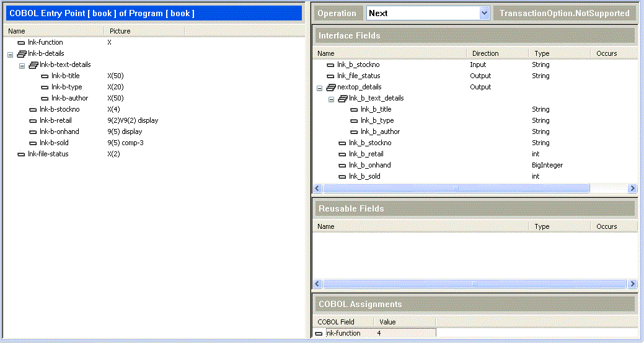
Task: Open the Operation dropdown showing Next
Action: pyautogui.click(x=484, y=13)
